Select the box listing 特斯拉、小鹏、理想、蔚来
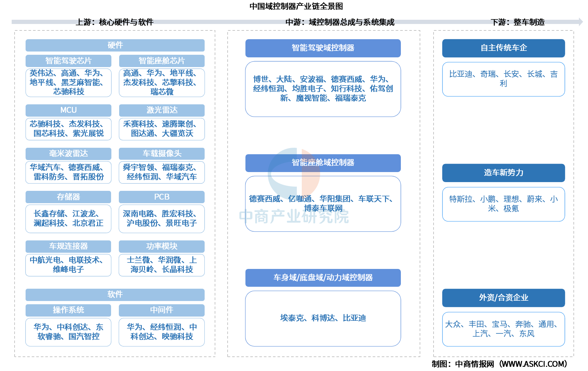This screenshot has height=371, width=588. (x=504, y=204)
